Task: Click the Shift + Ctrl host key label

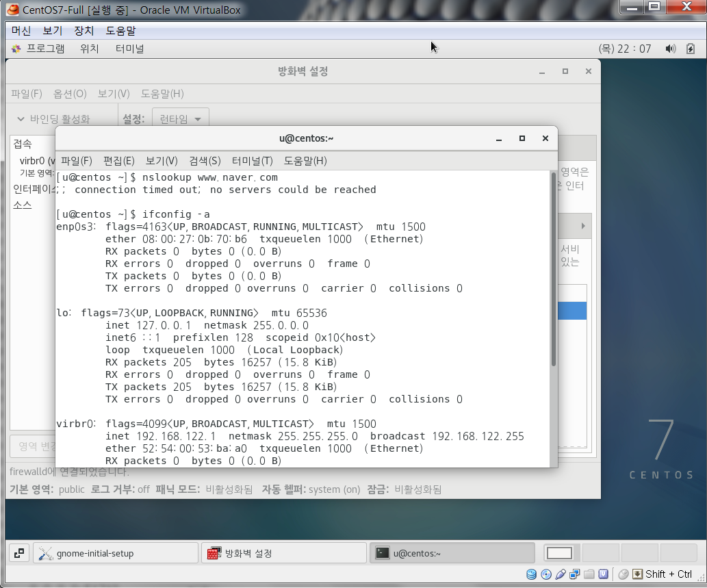Action: [x=668, y=574]
